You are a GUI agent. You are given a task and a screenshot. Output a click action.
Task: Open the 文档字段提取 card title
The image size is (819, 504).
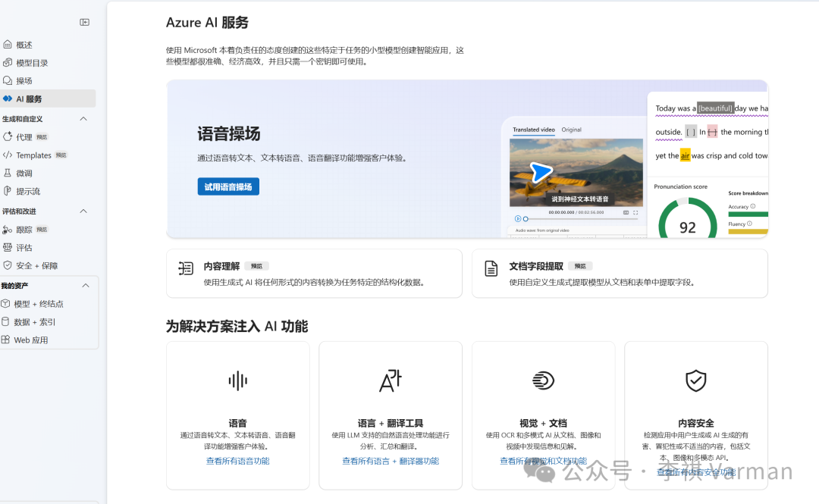536,266
